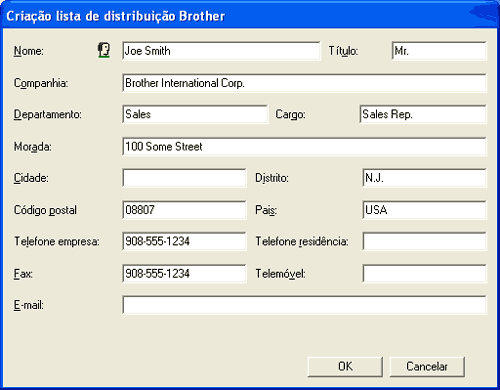
Task: Focus the País field showing USA
Action: pyautogui.click(x=424, y=210)
